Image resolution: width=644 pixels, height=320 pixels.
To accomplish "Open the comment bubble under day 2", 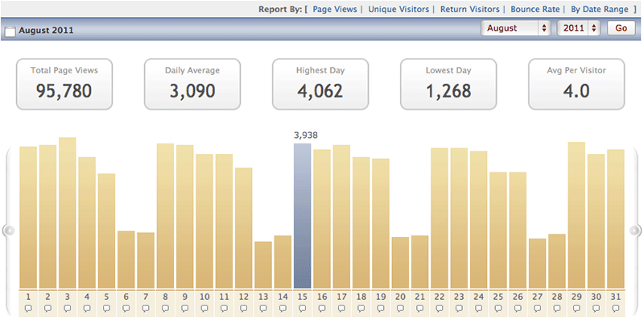I will click(x=48, y=308).
